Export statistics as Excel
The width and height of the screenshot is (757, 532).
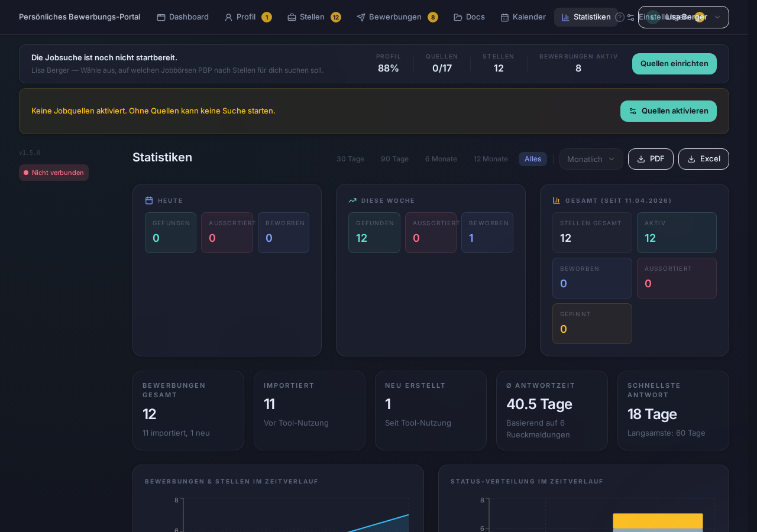pos(704,159)
